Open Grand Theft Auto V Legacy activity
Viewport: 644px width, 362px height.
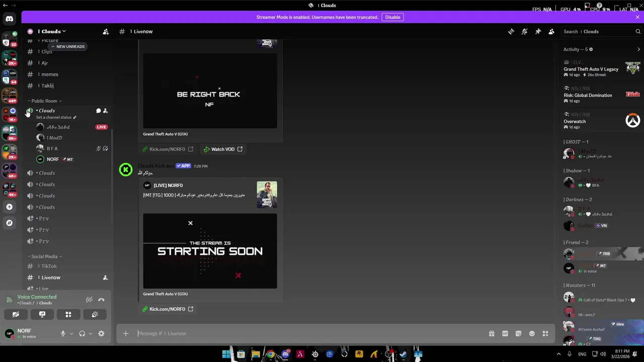click(601, 68)
